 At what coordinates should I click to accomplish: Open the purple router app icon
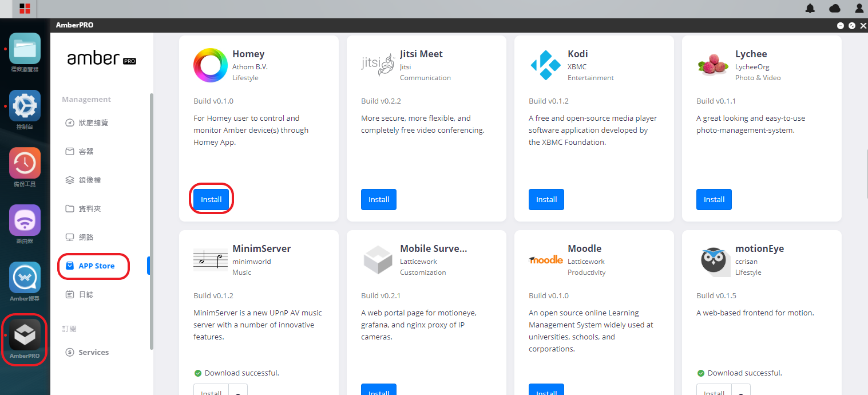click(25, 220)
